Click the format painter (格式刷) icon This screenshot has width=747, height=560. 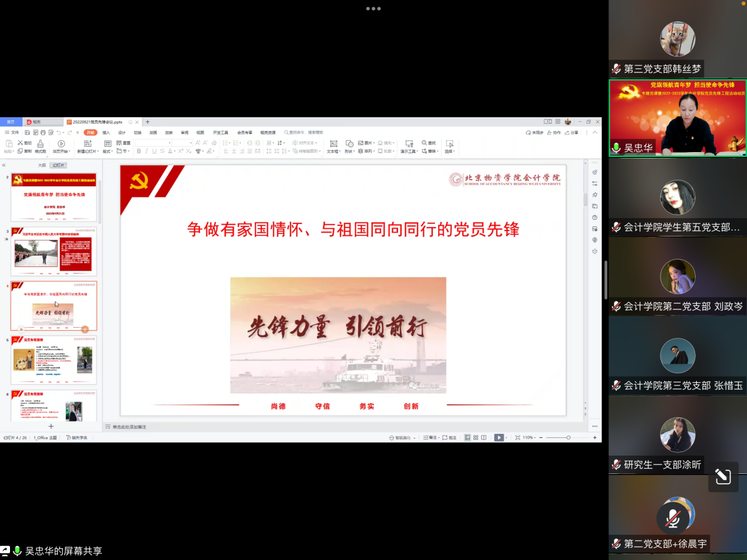pyautogui.click(x=41, y=144)
